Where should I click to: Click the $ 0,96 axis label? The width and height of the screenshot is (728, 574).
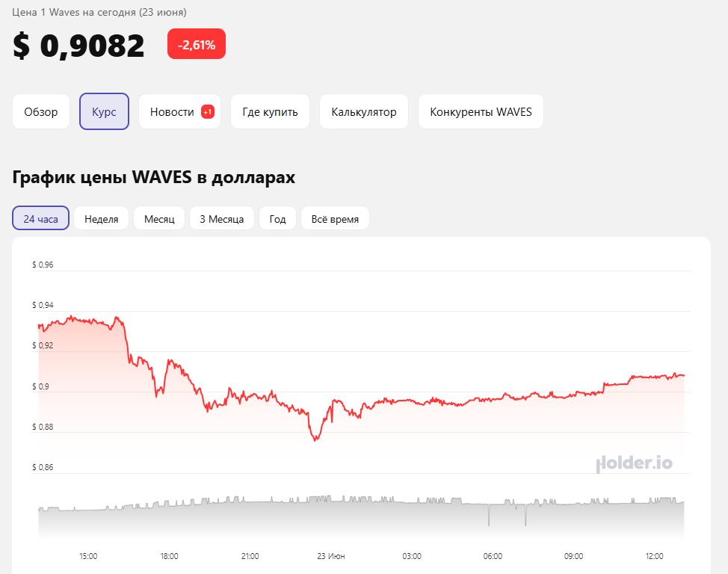(43, 265)
